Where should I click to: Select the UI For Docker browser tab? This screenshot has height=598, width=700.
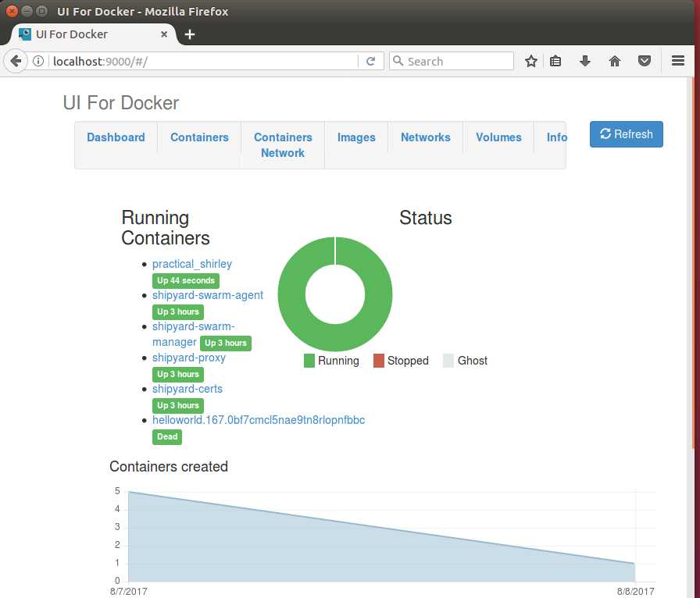pos(91,34)
